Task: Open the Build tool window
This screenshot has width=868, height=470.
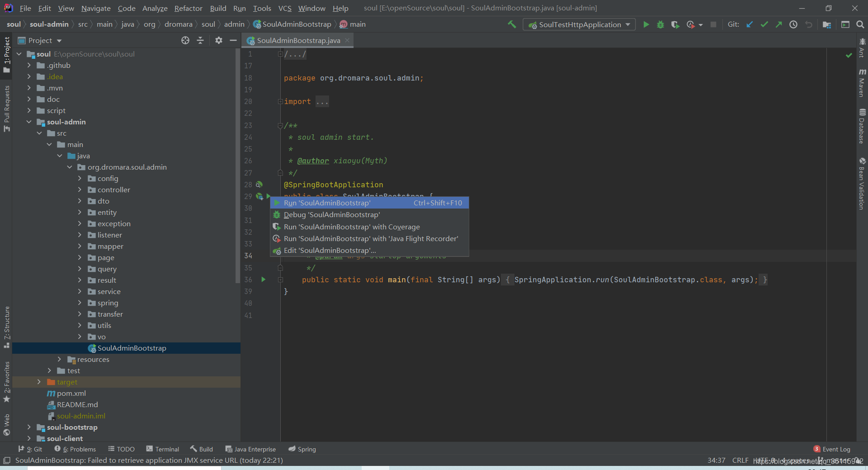Action: 201,449
